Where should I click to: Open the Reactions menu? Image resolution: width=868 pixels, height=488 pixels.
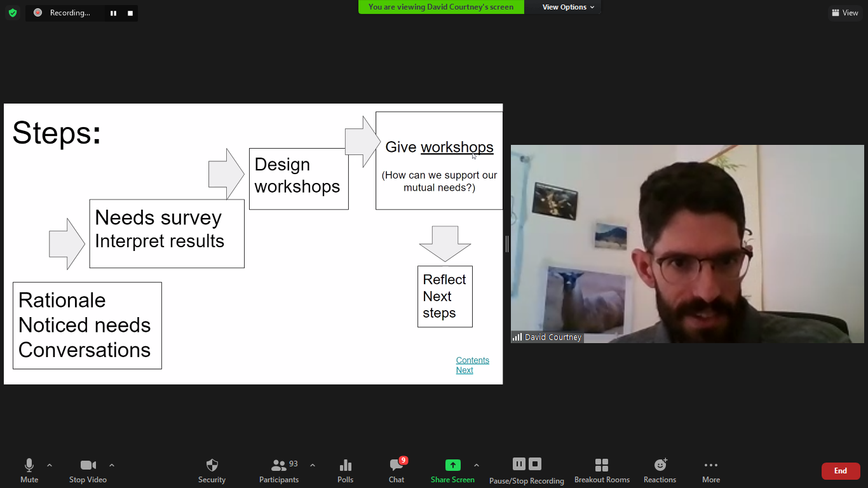pyautogui.click(x=660, y=471)
